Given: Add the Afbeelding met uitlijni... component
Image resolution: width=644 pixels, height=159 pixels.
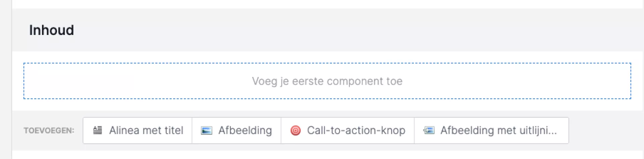Looking at the screenshot, I should coord(491,130).
